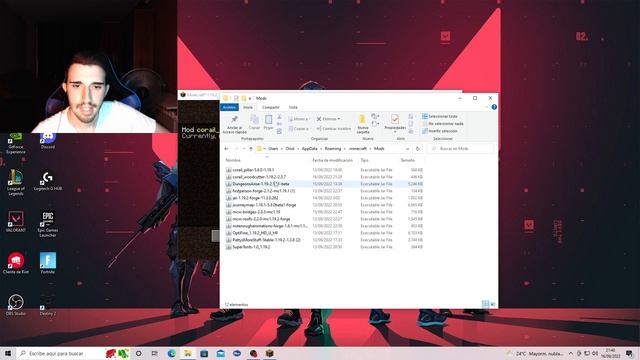Click the Users breadcrumb in address bar
Image resolution: width=640 pixels, height=360 pixels.
273,149
